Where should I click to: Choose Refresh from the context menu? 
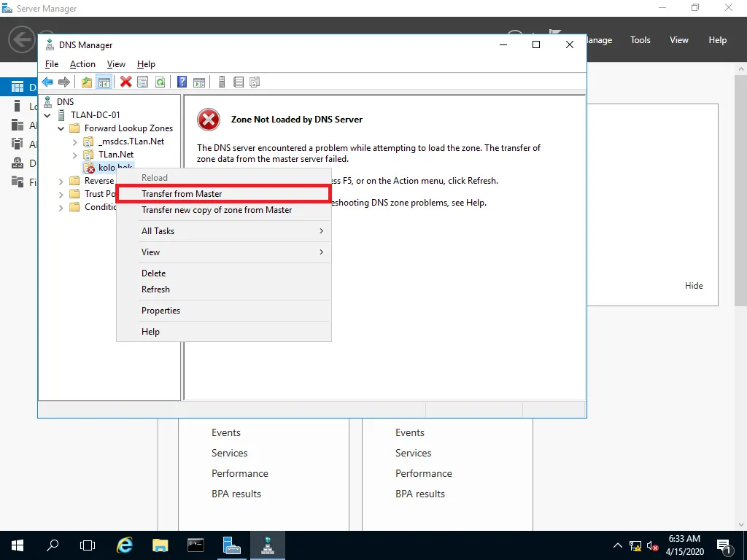tap(223, 289)
